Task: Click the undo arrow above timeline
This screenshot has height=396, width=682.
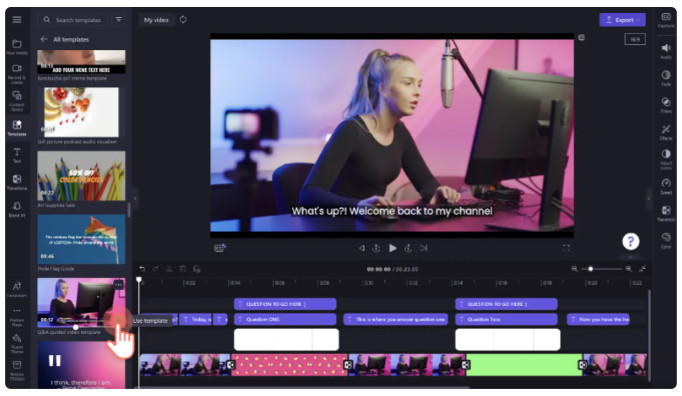Action: tap(142, 269)
